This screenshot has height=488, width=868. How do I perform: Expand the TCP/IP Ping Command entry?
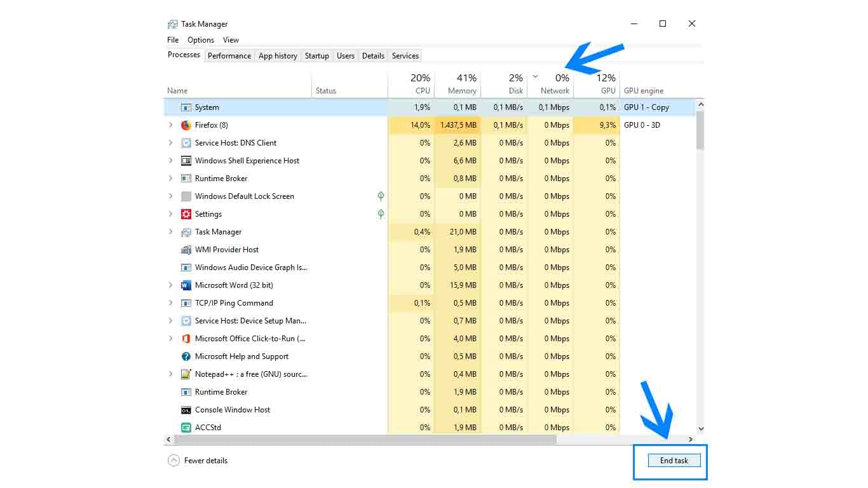170,303
